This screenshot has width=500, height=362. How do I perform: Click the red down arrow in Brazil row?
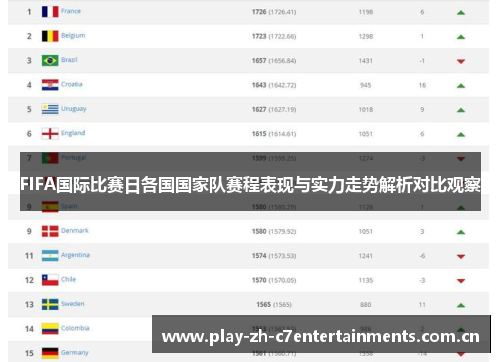coord(461,61)
